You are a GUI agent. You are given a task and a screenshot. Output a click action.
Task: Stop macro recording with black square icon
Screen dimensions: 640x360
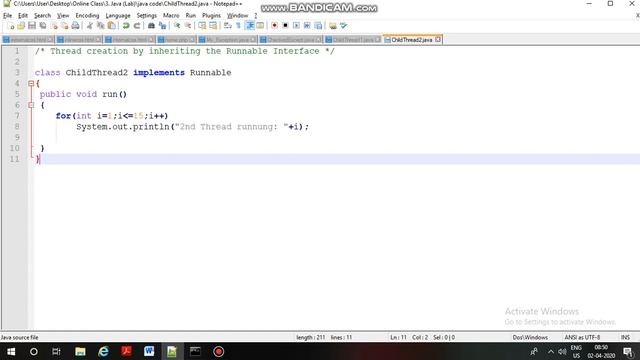(x=285, y=26)
